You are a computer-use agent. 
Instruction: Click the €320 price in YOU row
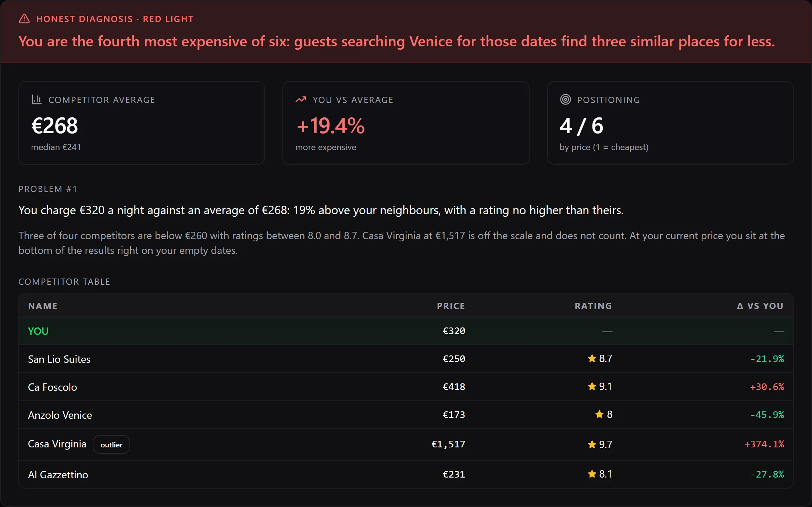(x=454, y=331)
